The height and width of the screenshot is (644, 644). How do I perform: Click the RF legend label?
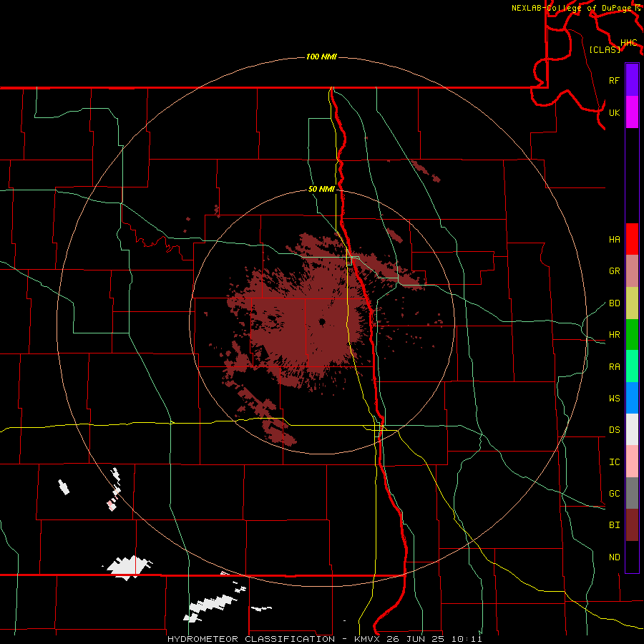pos(614,80)
